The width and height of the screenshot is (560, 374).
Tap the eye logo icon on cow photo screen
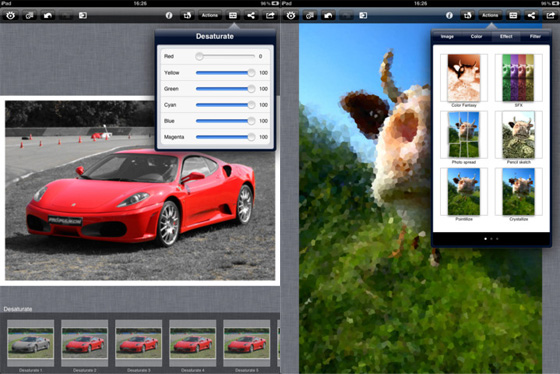[291, 15]
